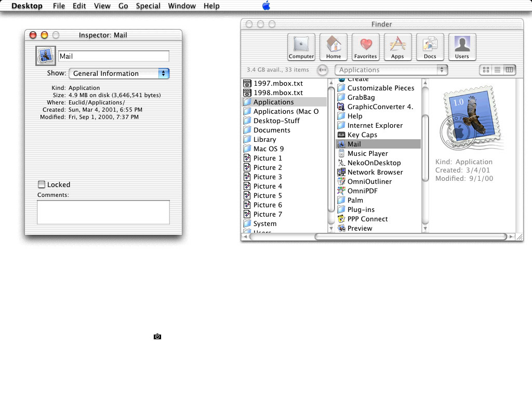The width and height of the screenshot is (532, 399).
Task: Click the Users toolbar icon
Action: [462, 47]
